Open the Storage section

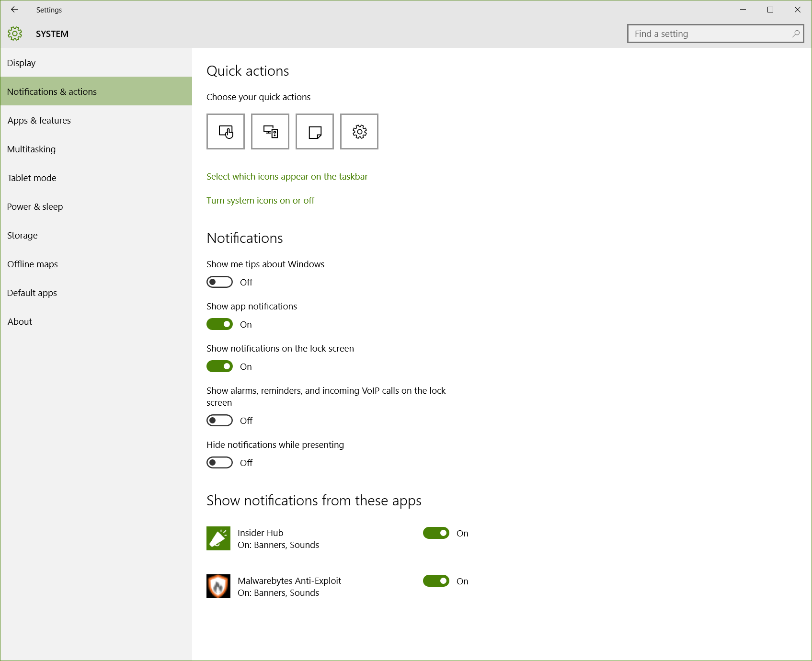tap(96, 235)
